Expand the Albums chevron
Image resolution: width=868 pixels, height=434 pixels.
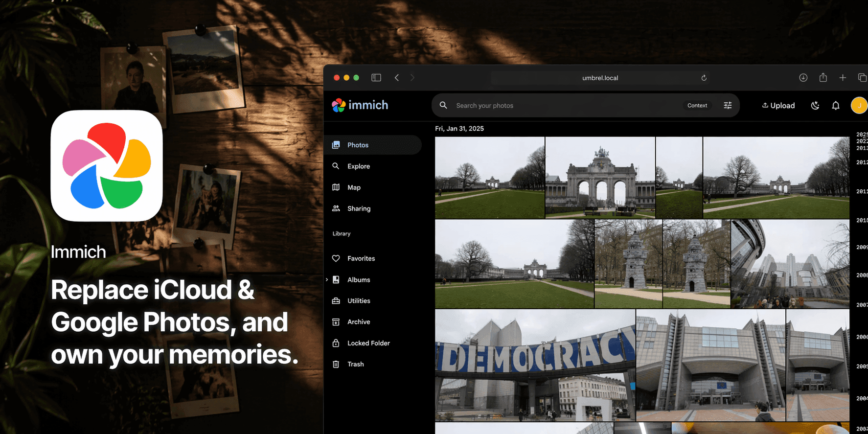(327, 280)
